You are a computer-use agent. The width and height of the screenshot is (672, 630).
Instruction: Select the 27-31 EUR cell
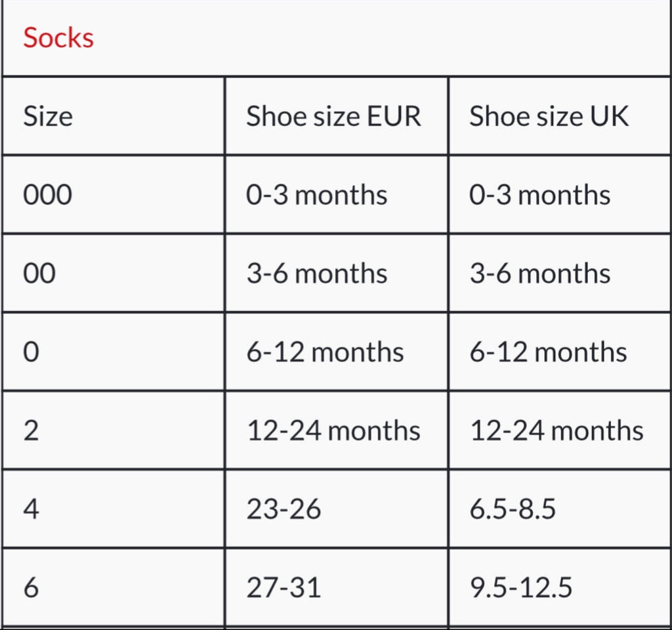click(283, 587)
